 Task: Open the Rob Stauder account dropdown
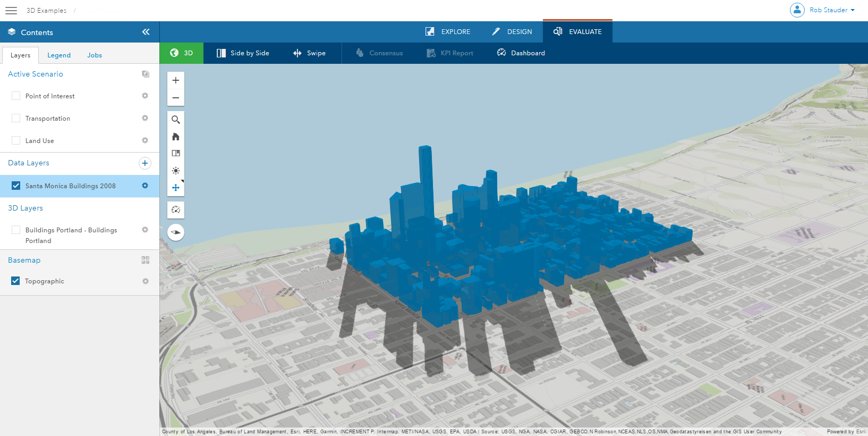pos(832,10)
